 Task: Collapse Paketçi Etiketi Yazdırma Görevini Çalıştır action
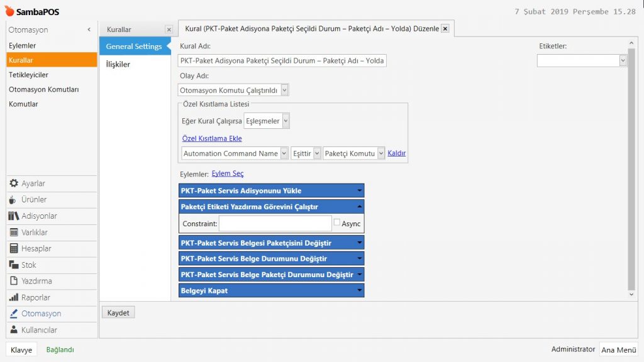tap(359, 207)
